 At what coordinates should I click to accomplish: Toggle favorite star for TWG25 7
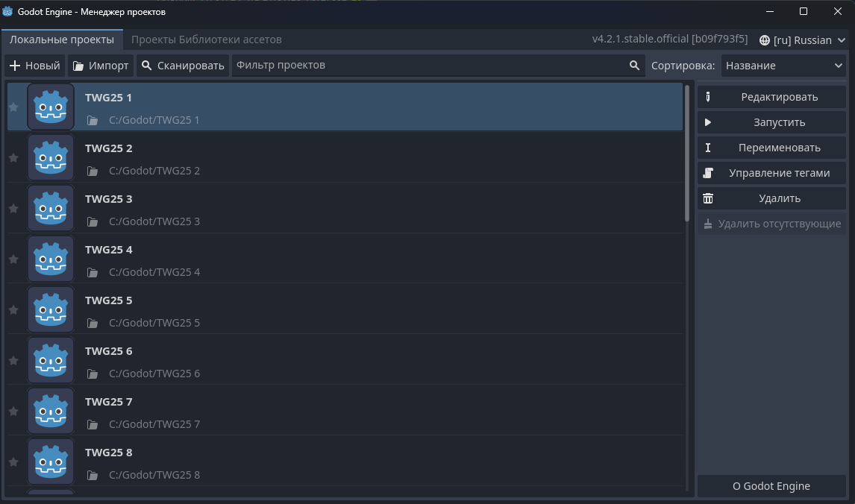(13, 411)
